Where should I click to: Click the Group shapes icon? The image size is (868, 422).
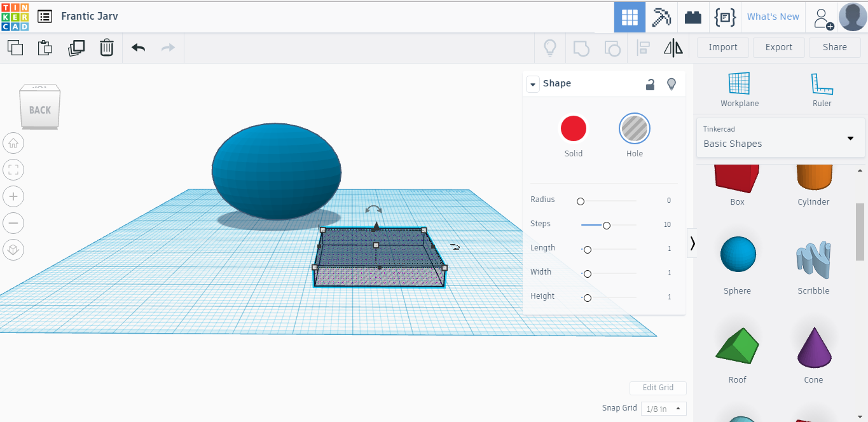click(x=581, y=48)
